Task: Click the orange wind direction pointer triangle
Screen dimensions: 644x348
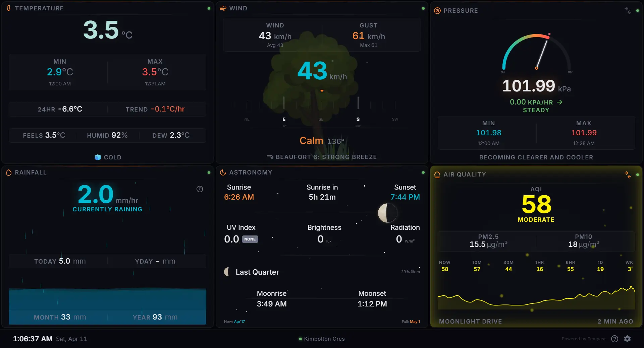Action: tap(322, 91)
